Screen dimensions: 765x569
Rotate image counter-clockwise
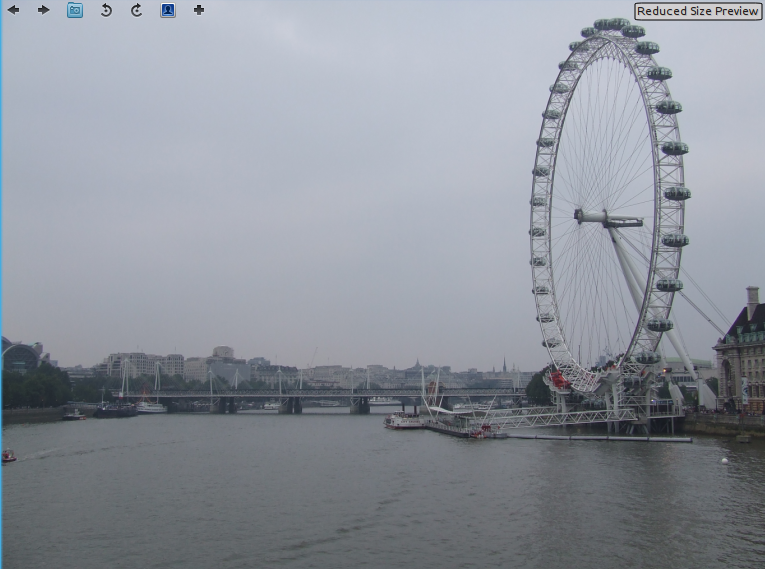click(x=106, y=10)
